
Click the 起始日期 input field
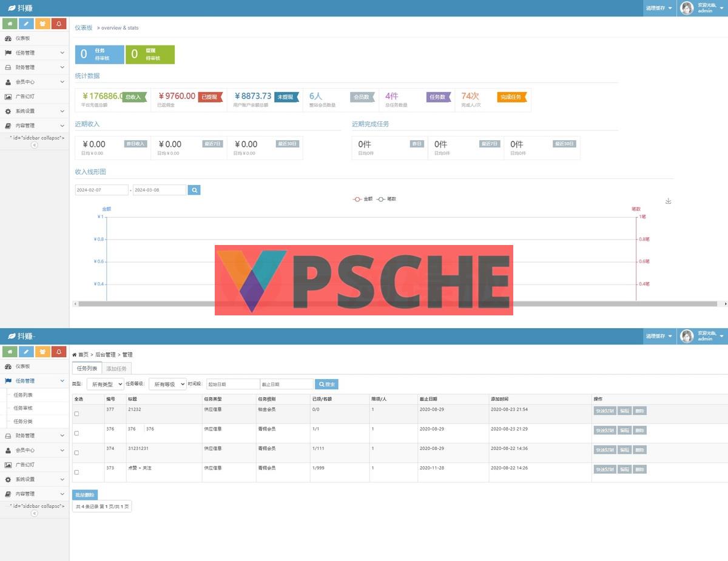[x=233, y=385]
